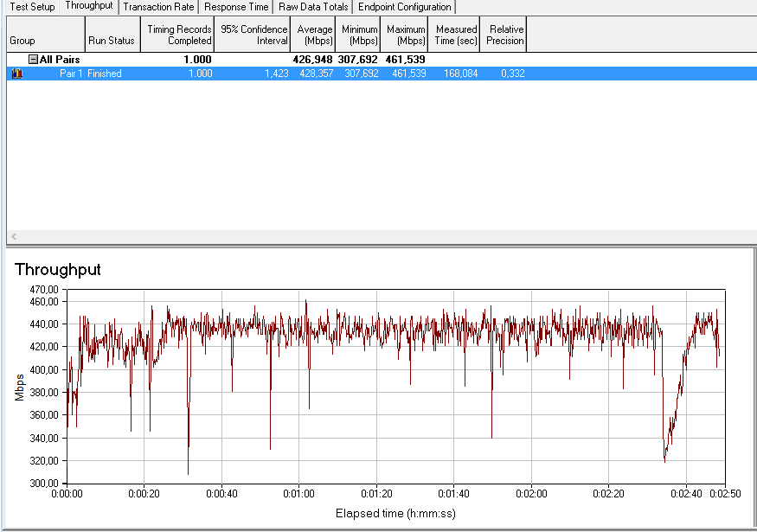757x532 pixels.
Task: Select the Throughput tab
Action: click(x=89, y=7)
